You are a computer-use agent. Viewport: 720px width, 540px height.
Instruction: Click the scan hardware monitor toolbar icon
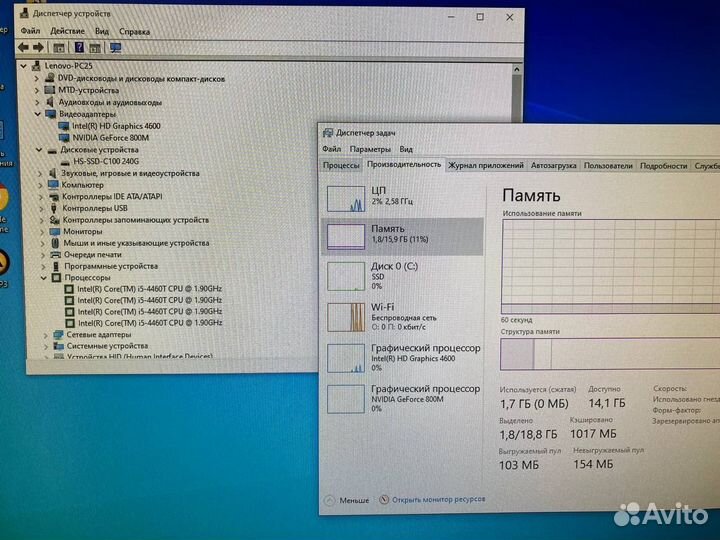(x=115, y=47)
